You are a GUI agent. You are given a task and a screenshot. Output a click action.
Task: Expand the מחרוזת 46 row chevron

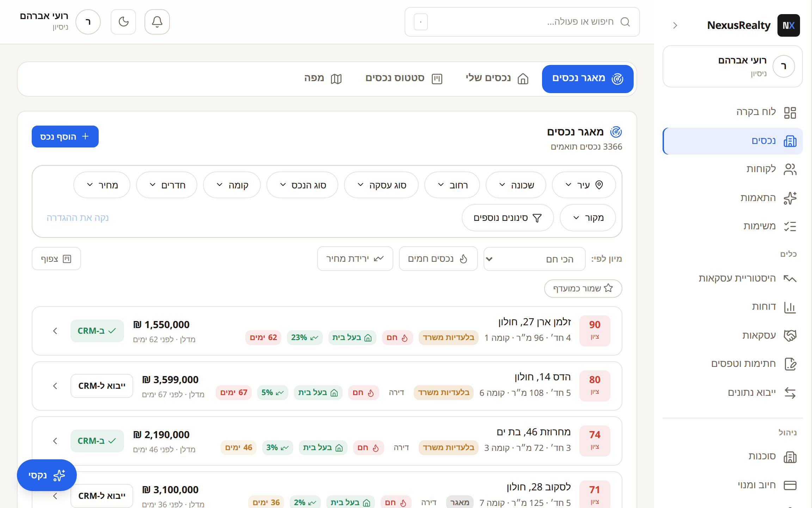(55, 441)
